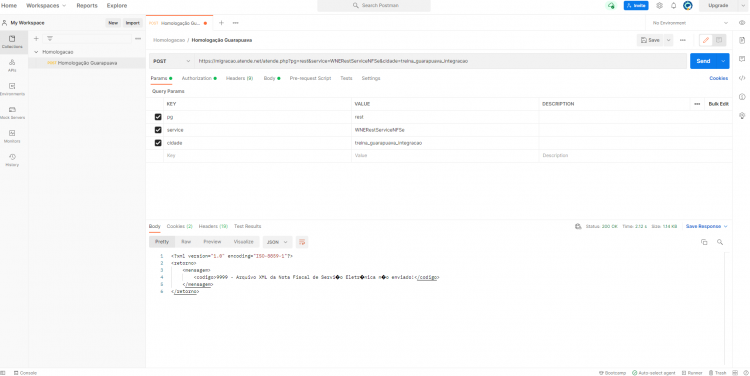The height and width of the screenshot is (376, 750).
Task: Open the user avatar menu
Action: coord(688,6)
